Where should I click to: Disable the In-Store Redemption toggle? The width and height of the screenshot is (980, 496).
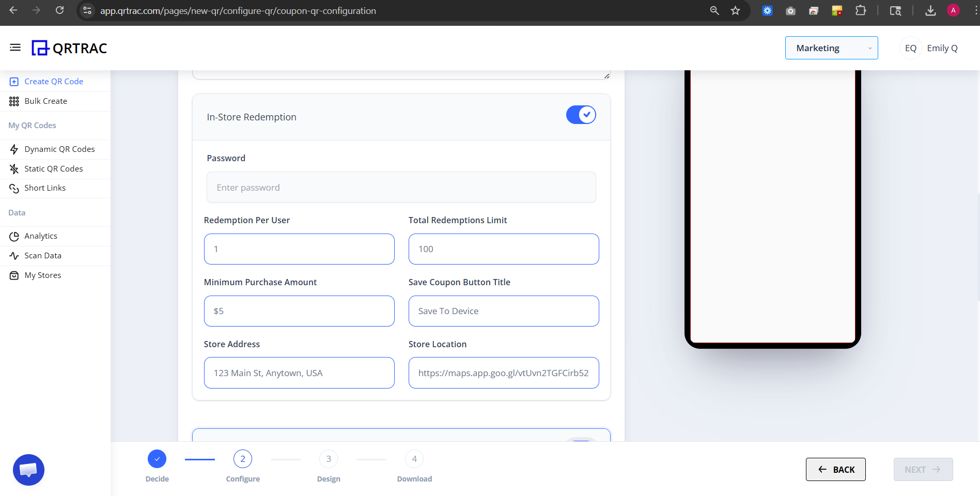581,115
